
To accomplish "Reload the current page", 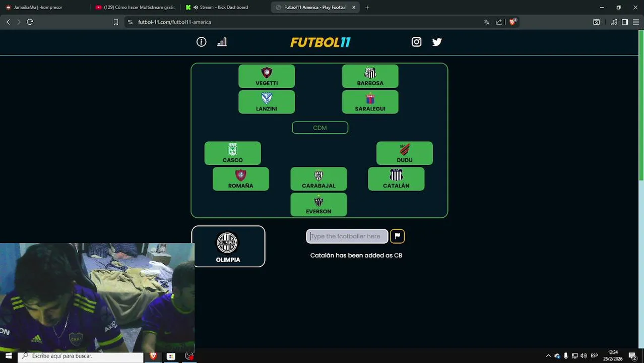I will coord(30,22).
